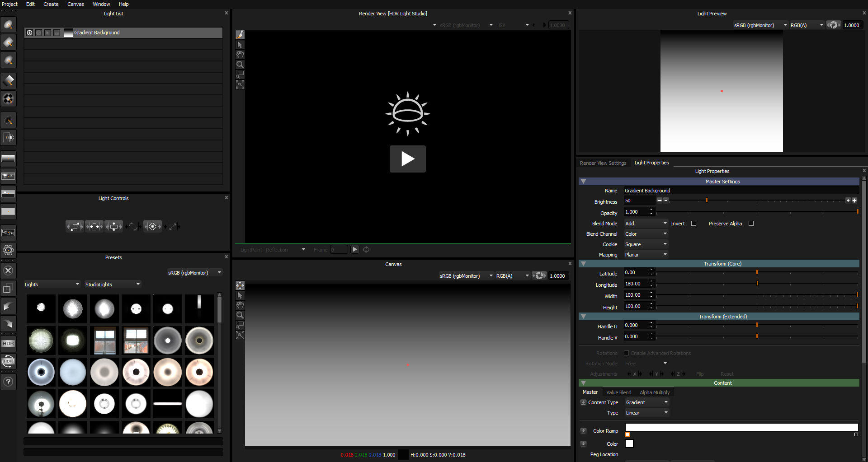Image resolution: width=868 pixels, height=462 pixels.
Task: Open Content Type dropdown set to Gradient
Action: click(x=647, y=402)
